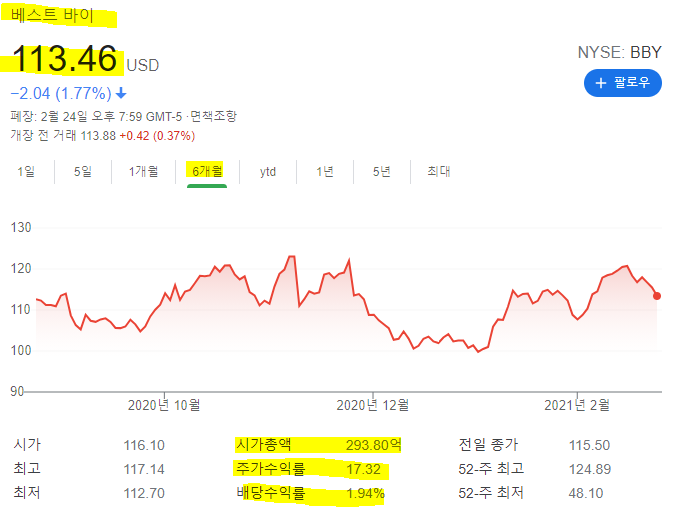Click the 52-주 최저 label
The height and width of the screenshot is (509, 684).
[491, 493]
